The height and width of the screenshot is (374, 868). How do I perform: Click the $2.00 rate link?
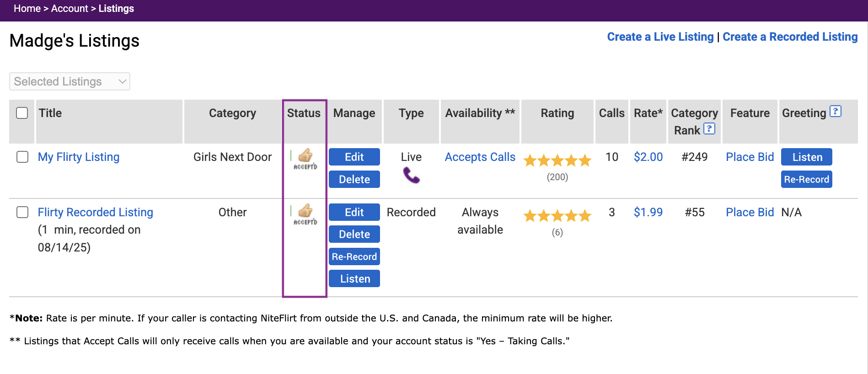(648, 157)
